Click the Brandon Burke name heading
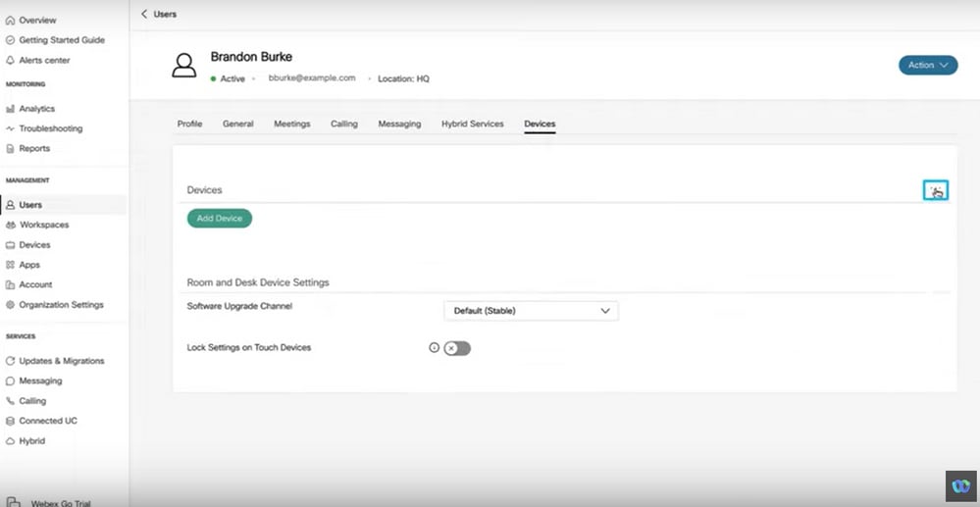 coord(251,57)
